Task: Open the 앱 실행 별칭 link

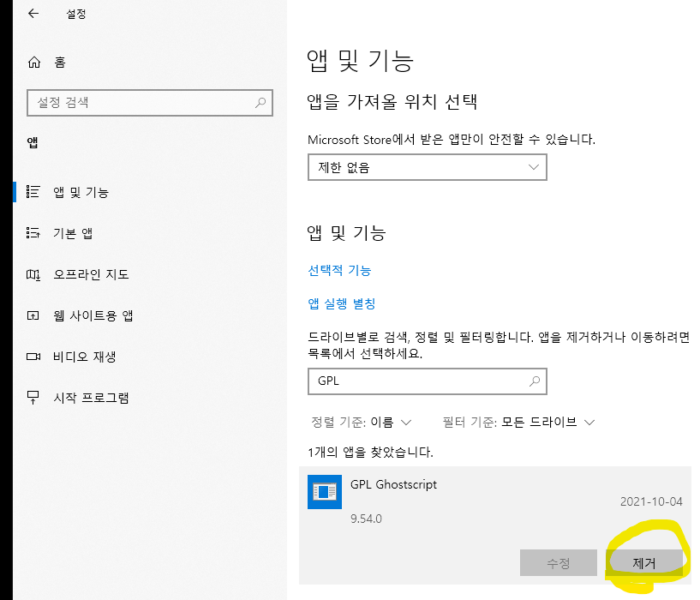Action: [342, 303]
